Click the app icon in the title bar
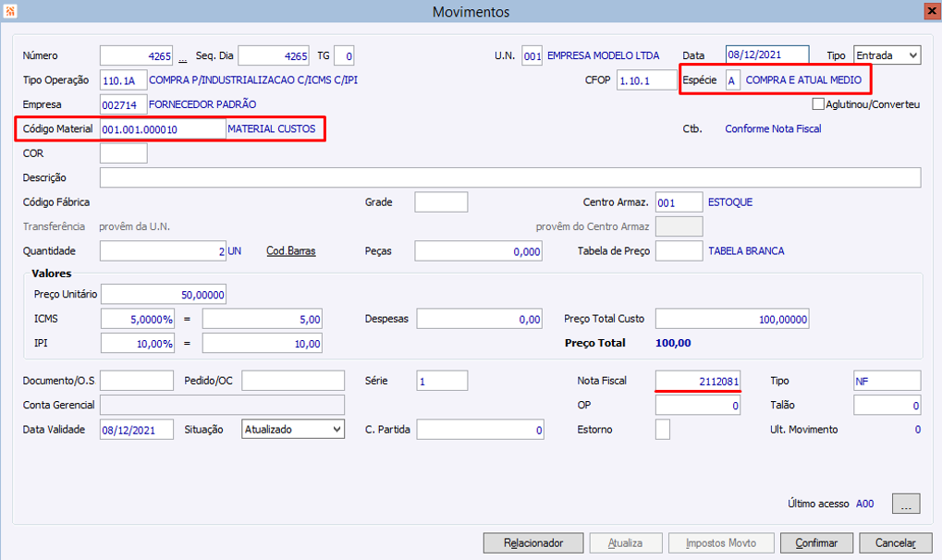 pyautogui.click(x=9, y=11)
